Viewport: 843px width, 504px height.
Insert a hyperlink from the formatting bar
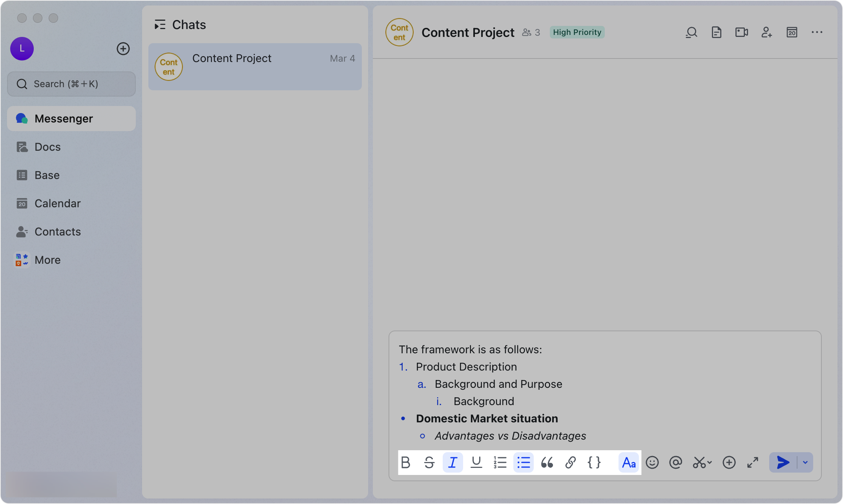coord(571,462)
